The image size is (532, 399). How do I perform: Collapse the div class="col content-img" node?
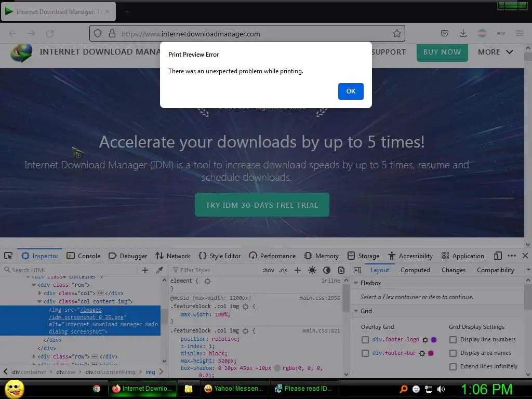[39, 301]
